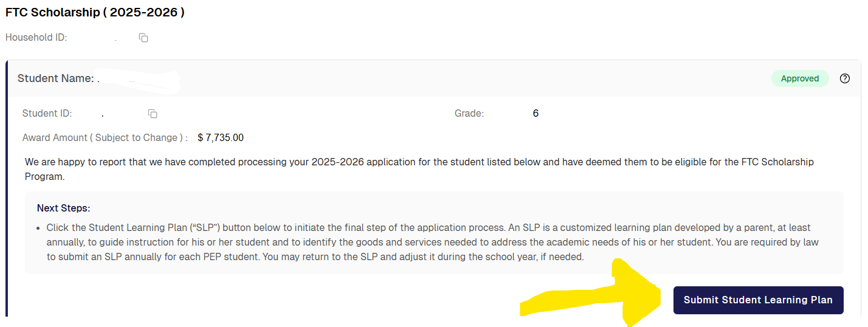This screenshot has height=327, width=868.
Task: Click the Household ID label
Action: [x=36, y=38]
